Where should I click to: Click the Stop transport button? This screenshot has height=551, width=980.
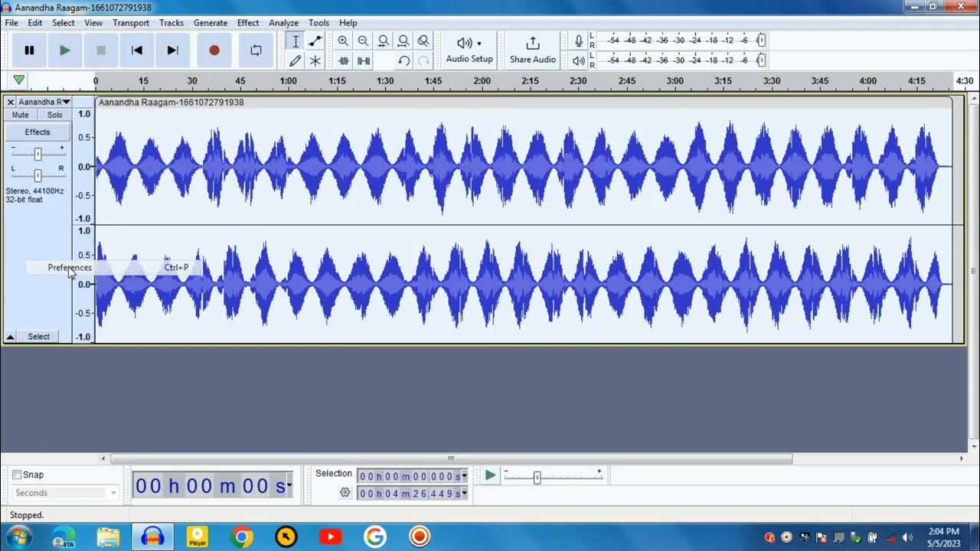[x=101, y=51]
